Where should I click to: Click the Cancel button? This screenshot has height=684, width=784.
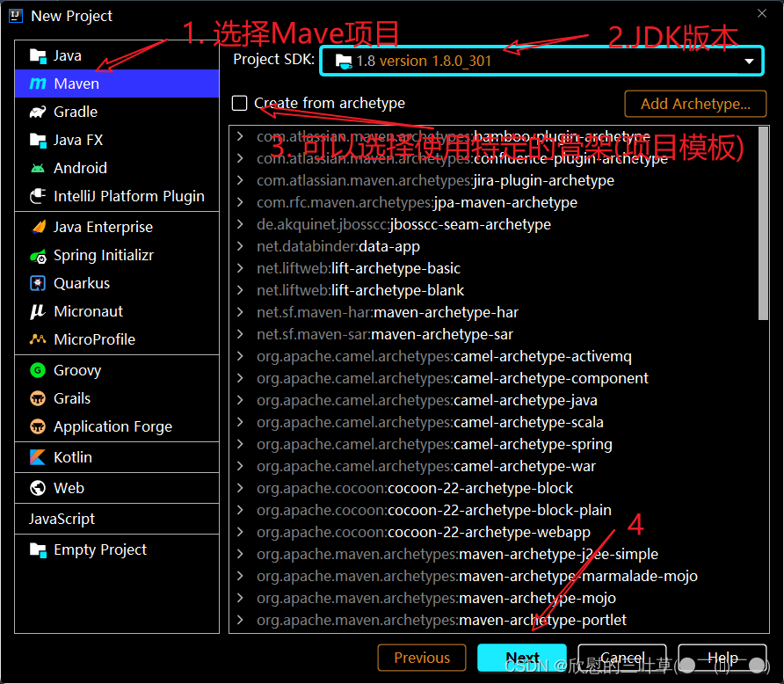[622, 658]
